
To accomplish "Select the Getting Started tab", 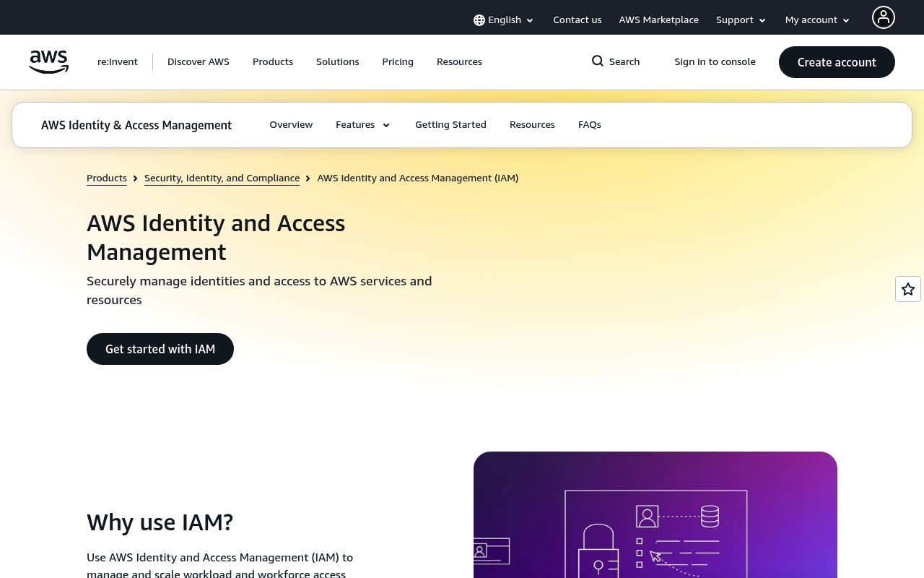I will coord(450,125).
